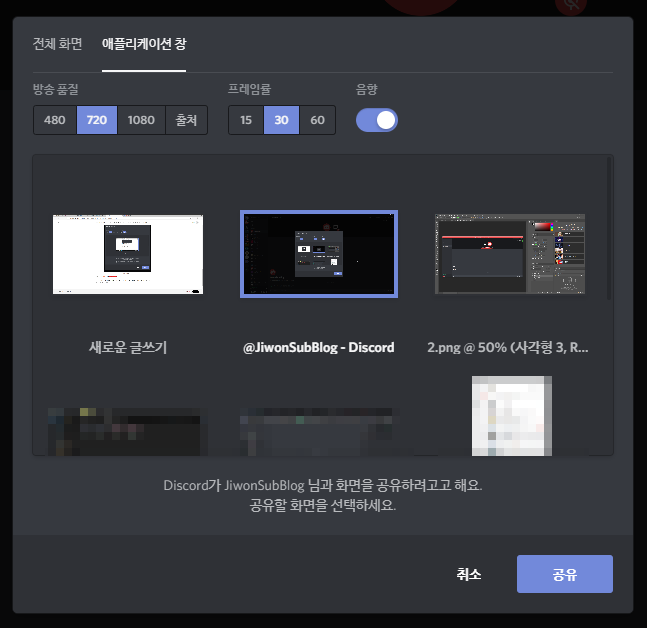Click the 공유 share button
Viewport: 647px width, 628px height.
565,574
